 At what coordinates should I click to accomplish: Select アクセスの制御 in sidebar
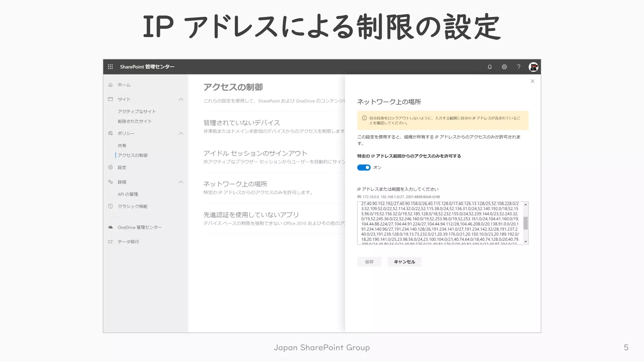click(x=133, y=155)
